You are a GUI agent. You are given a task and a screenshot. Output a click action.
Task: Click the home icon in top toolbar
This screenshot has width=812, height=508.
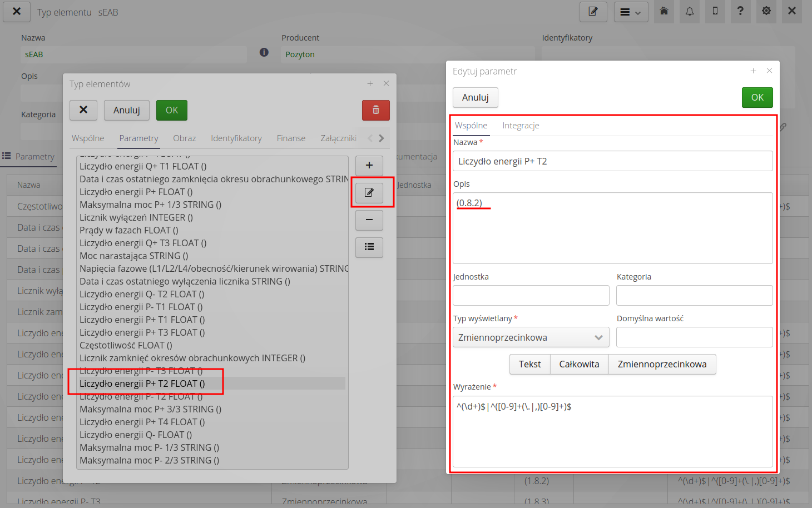click(x=664, y=11)
